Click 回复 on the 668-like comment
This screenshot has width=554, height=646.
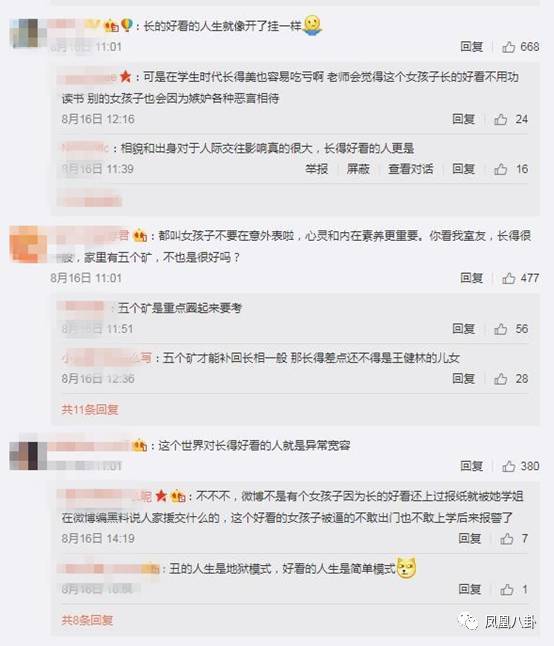pos(472,47)
